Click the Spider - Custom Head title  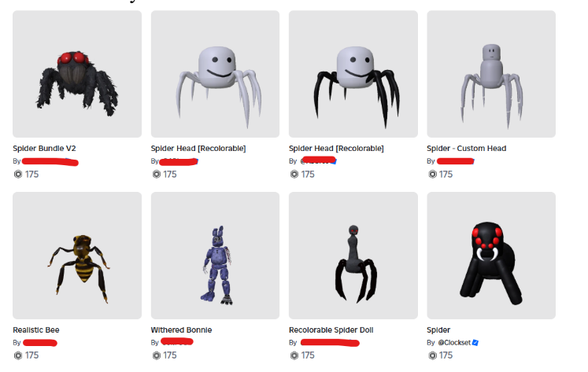[467, 149]
